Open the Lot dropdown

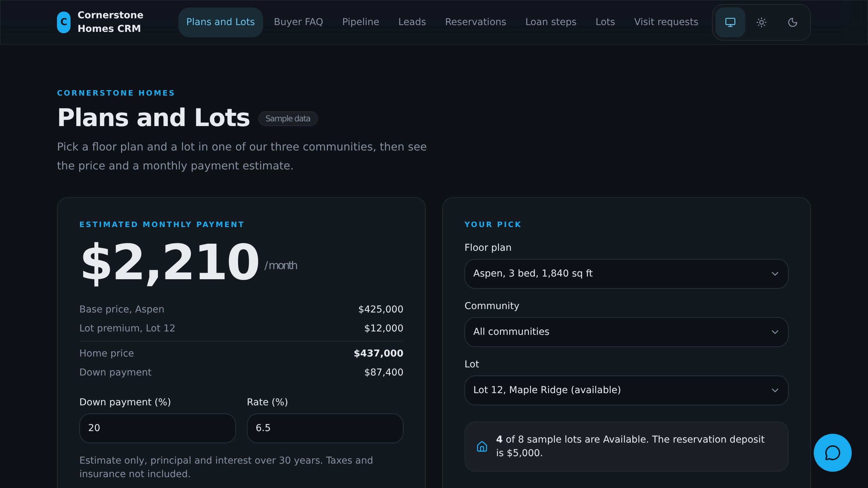pyautogui.click(x=626, y=390)
